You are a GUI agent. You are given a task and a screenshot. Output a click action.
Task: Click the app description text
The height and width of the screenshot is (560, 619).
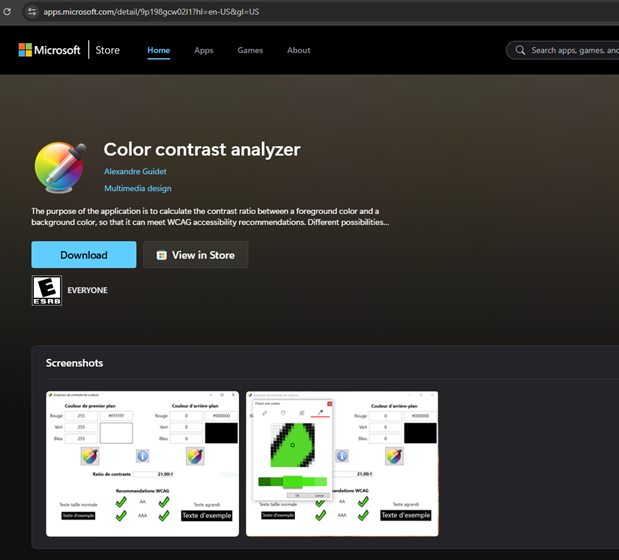[x=210, y=217]
